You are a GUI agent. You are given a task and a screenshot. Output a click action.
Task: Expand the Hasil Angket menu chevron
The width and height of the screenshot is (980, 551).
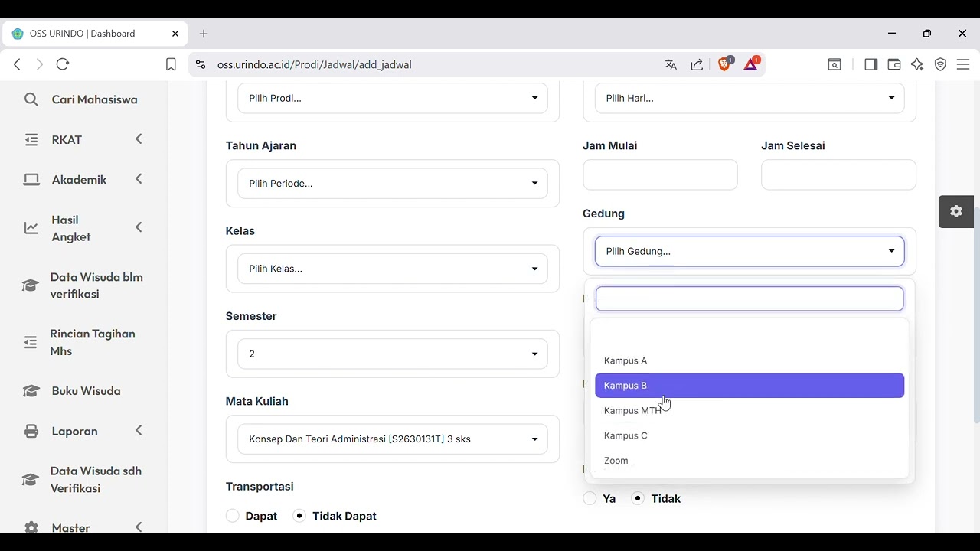tap(139, 227)
